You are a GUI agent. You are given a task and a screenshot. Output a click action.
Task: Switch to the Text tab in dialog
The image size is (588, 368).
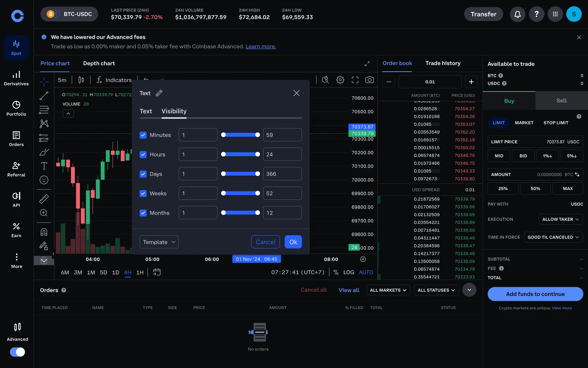[145, 111]
